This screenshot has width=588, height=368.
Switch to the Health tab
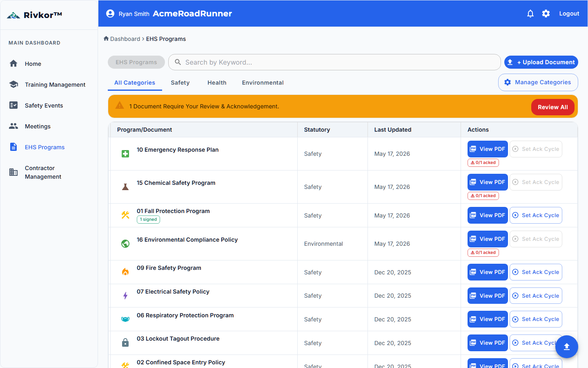(217, 83)
